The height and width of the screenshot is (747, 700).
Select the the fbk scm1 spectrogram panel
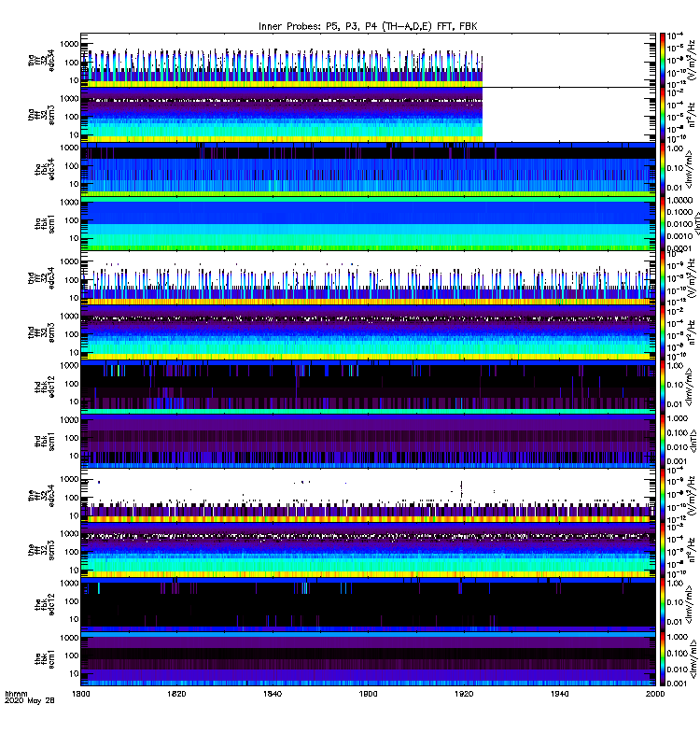coord(368,658)
